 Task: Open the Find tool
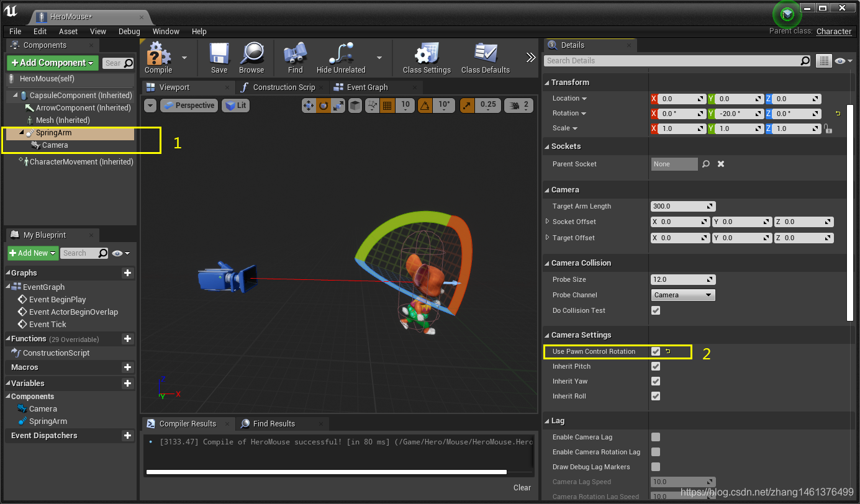point(296,53)
